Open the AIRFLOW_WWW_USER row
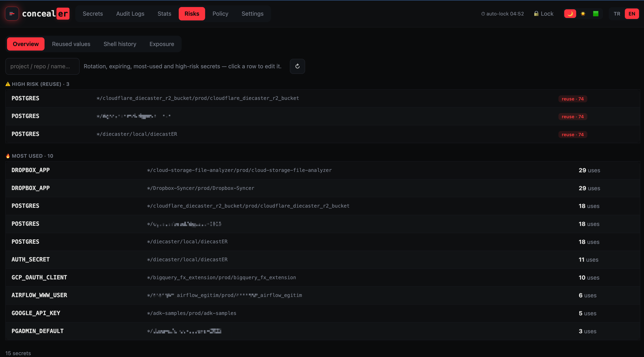Image resolution: width=644 pixels, height=357 pixels. [x=322, y=296]
